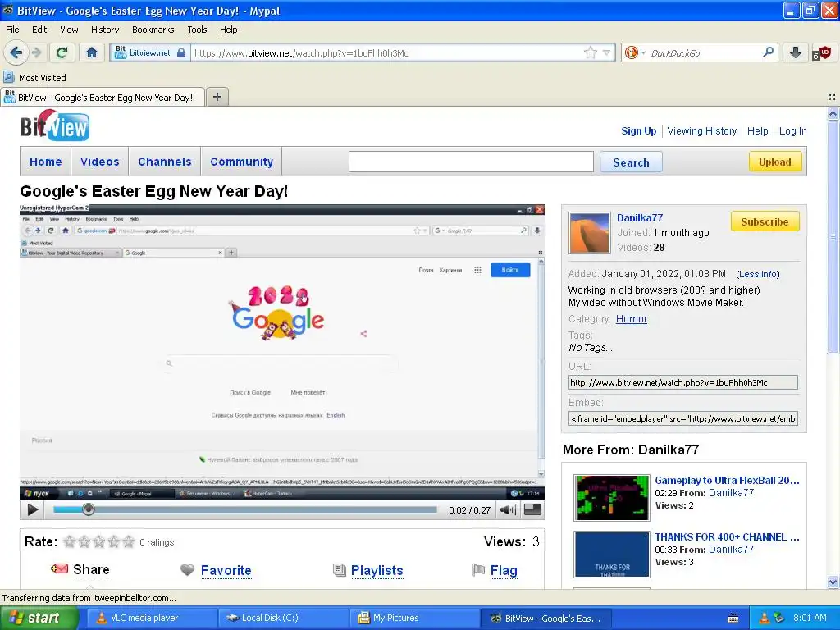Subscribe to Danilka77
Viewport: 840px width, 630px height.
765,221
